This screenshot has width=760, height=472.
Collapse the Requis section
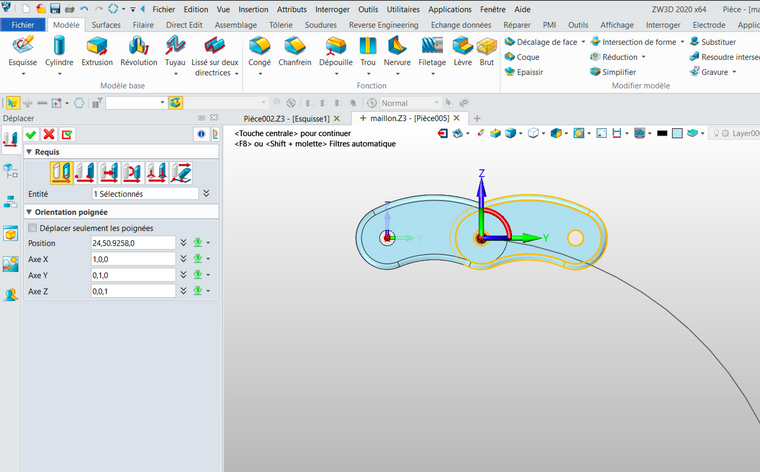click(x=29, y=152)
